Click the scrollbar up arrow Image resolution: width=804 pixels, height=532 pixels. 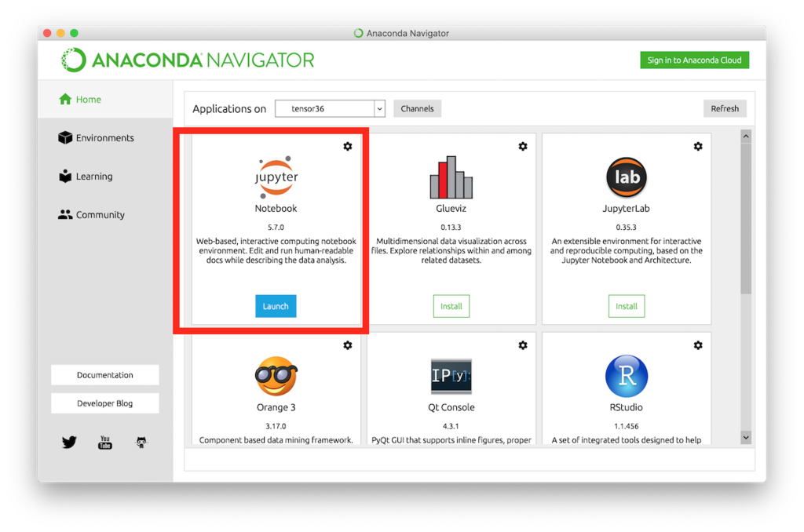coord(746,137)
